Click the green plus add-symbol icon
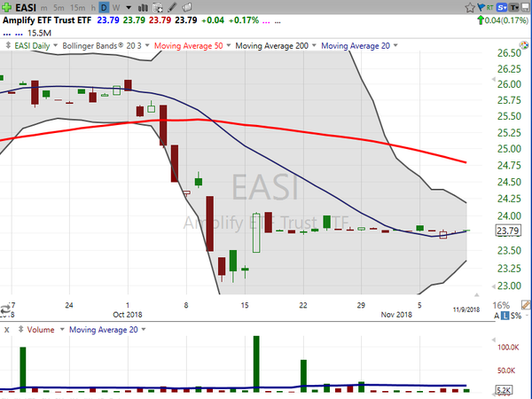 [6, 7]
